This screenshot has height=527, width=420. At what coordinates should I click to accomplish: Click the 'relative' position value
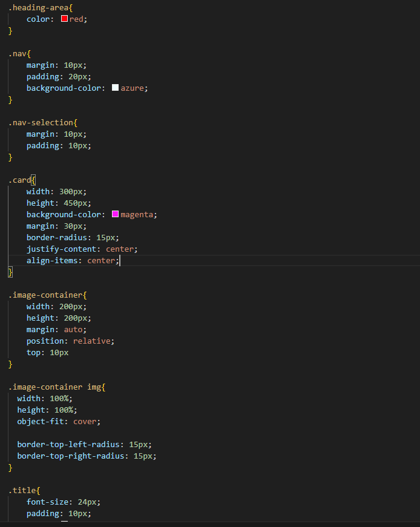(x=91, y=341)
